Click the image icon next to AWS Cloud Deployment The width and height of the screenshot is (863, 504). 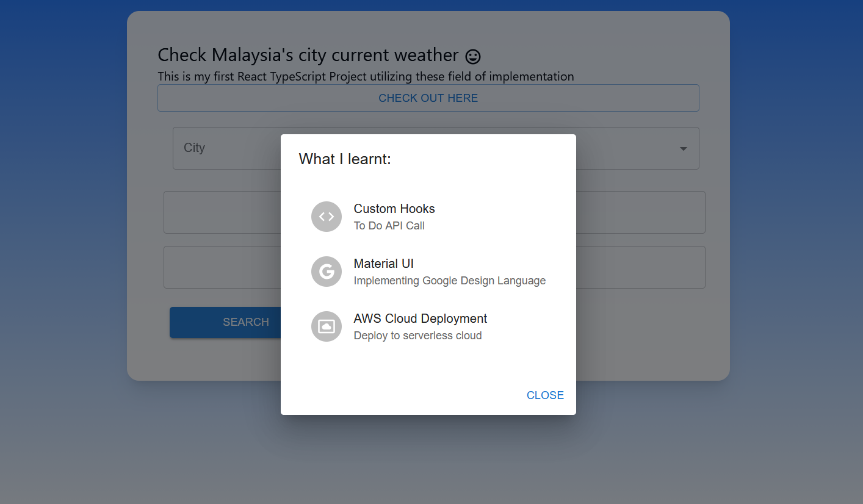click(x=327, y=326)
